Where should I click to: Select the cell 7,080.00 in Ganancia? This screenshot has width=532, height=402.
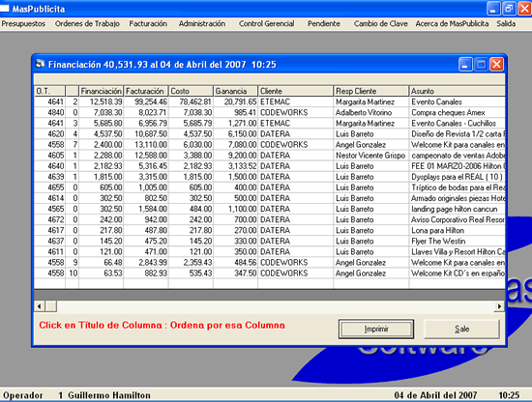235,145
